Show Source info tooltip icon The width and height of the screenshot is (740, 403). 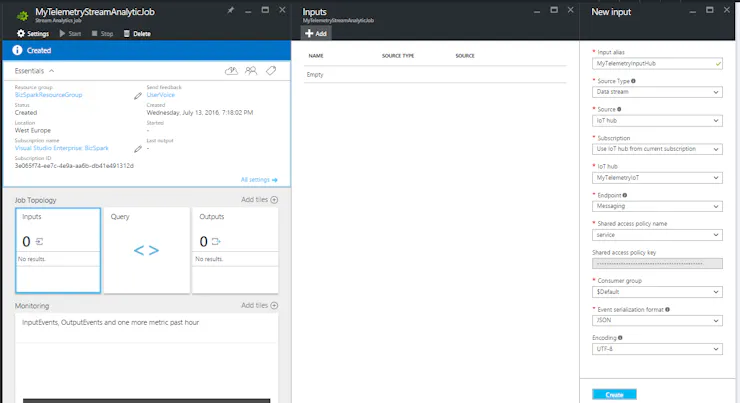point(619,109)
